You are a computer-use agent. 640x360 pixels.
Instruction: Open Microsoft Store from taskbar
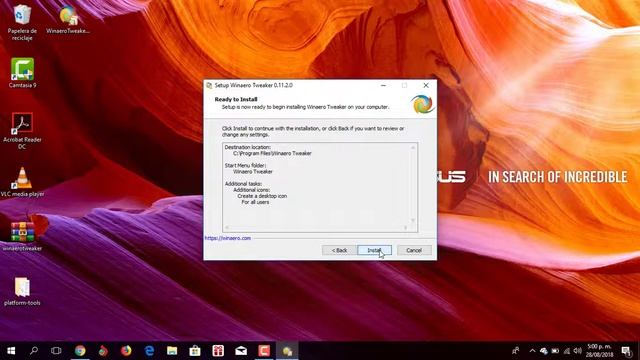(195, 351)
